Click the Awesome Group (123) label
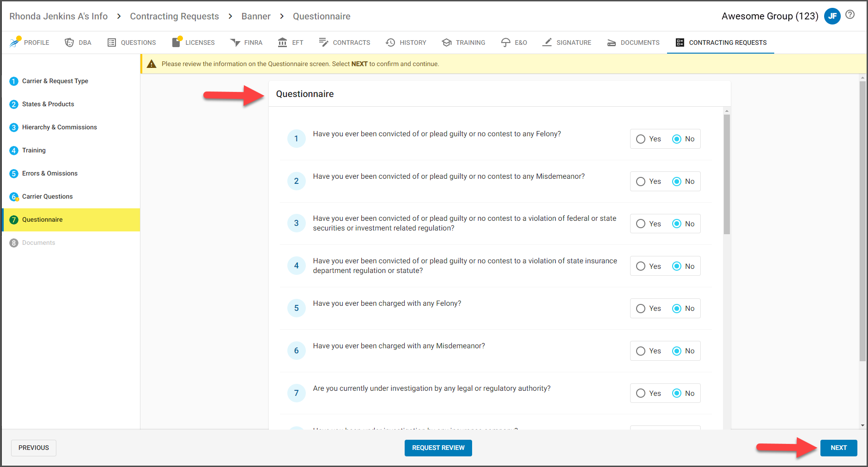868x467 pixels. [x=770, y=16]
